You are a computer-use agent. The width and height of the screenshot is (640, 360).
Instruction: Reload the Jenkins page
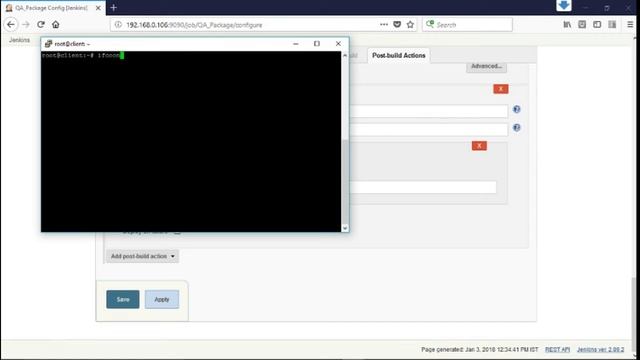pyautogui.click(x=40, y=24)
